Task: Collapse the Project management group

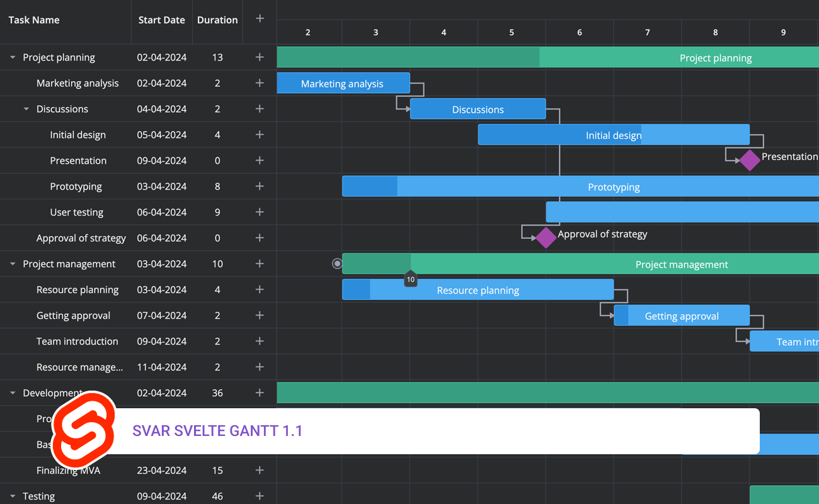Action: tap(13, 264)
